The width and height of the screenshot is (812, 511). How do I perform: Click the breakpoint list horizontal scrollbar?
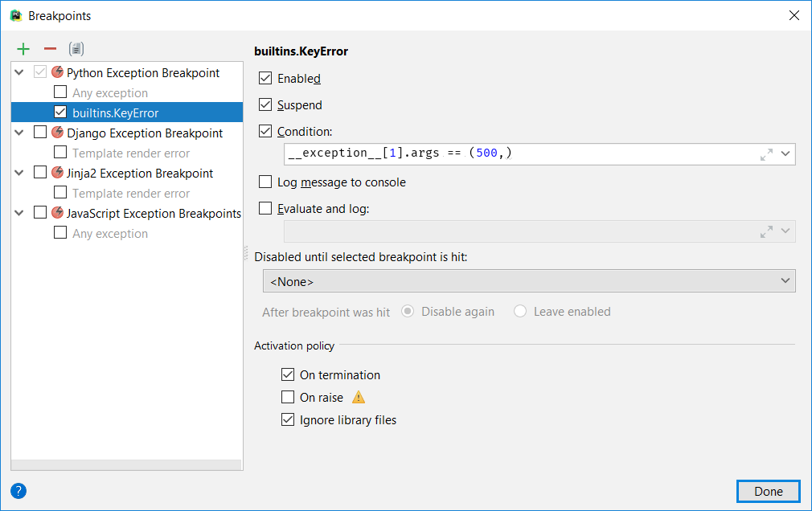126,465
